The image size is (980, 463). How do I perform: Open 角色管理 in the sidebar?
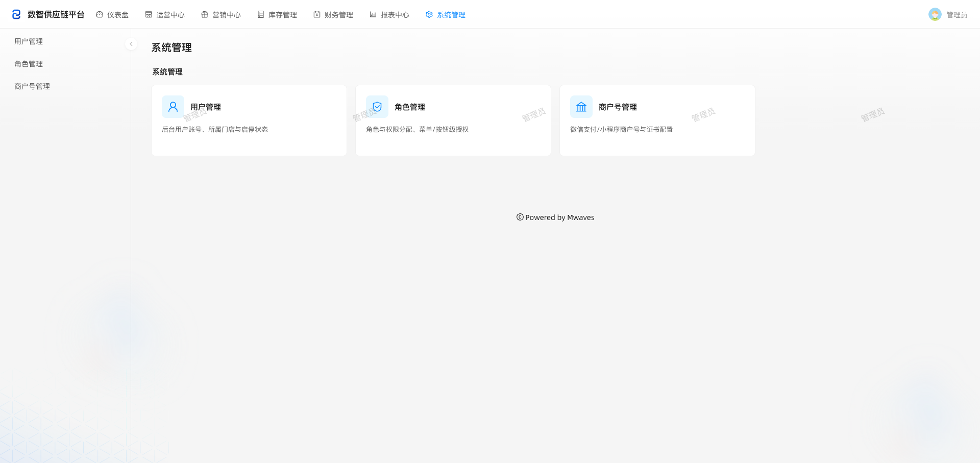pyautogui.click(x=29, y=64)
